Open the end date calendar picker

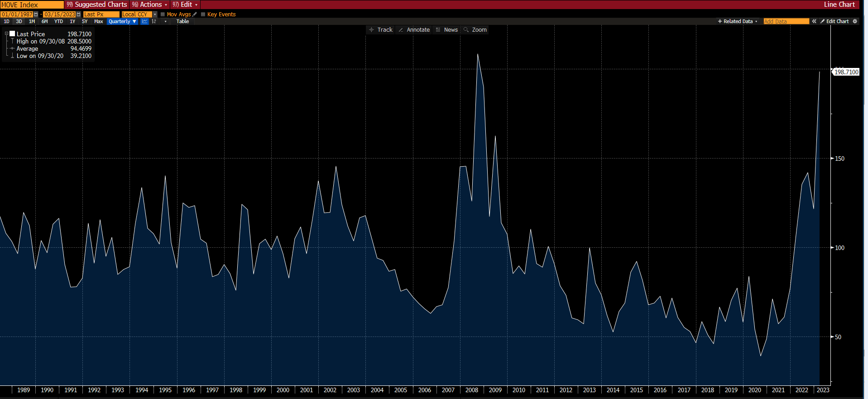click(x=78, y=14)
